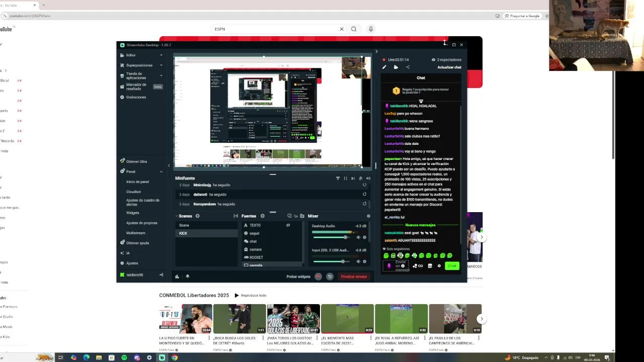Click Actualizar chat

click(x=449, y=67)
